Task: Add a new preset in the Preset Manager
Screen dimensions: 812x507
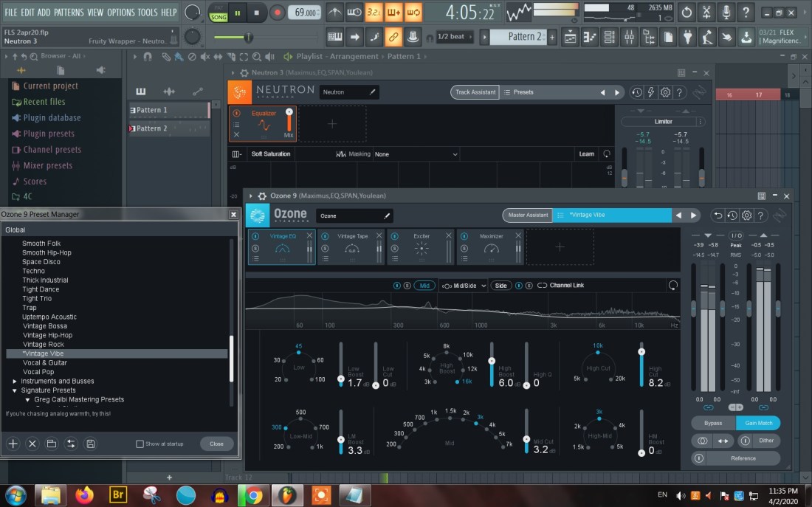Action: tap(13, 444)
